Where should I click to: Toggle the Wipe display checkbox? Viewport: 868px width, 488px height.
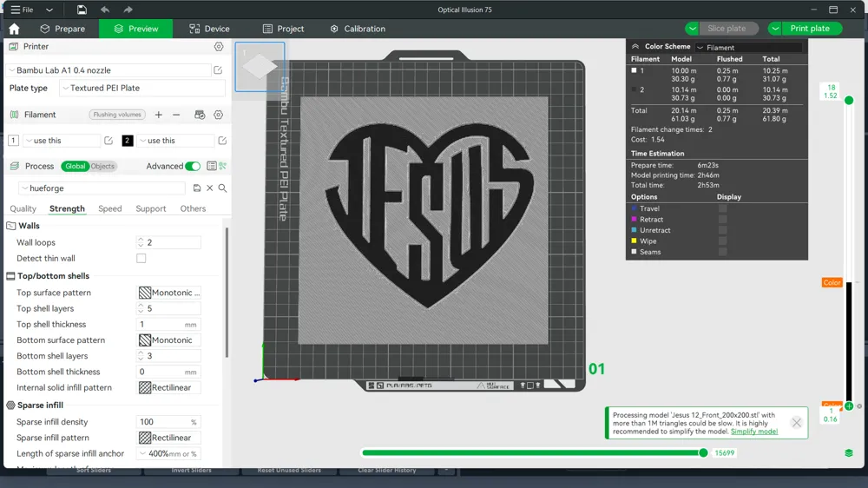(722, 241)
